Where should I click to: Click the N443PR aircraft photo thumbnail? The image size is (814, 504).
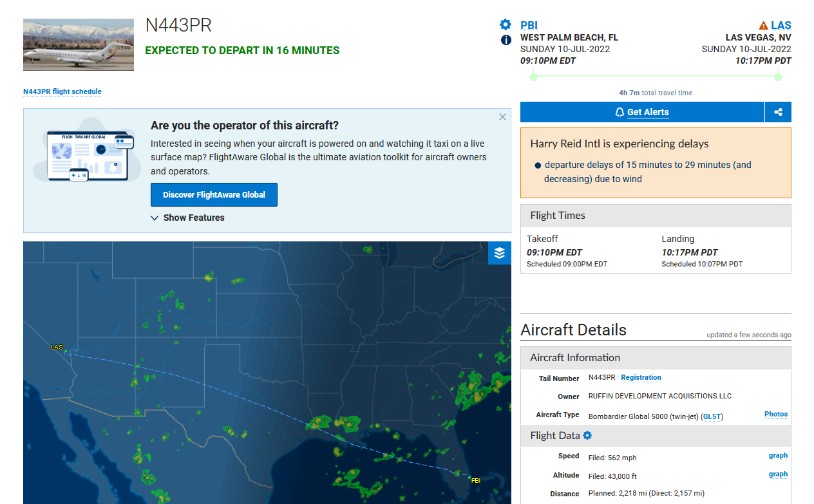(x=79, y=44)
